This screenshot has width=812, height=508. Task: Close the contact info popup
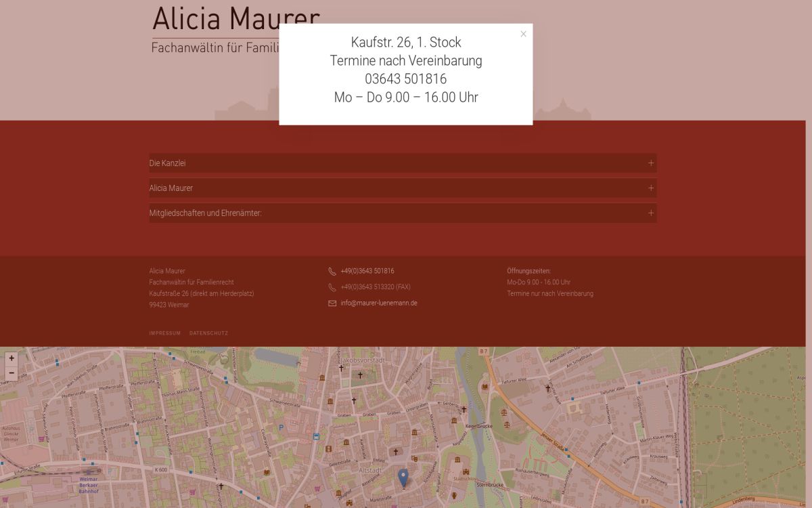click(x=523, y=34)
